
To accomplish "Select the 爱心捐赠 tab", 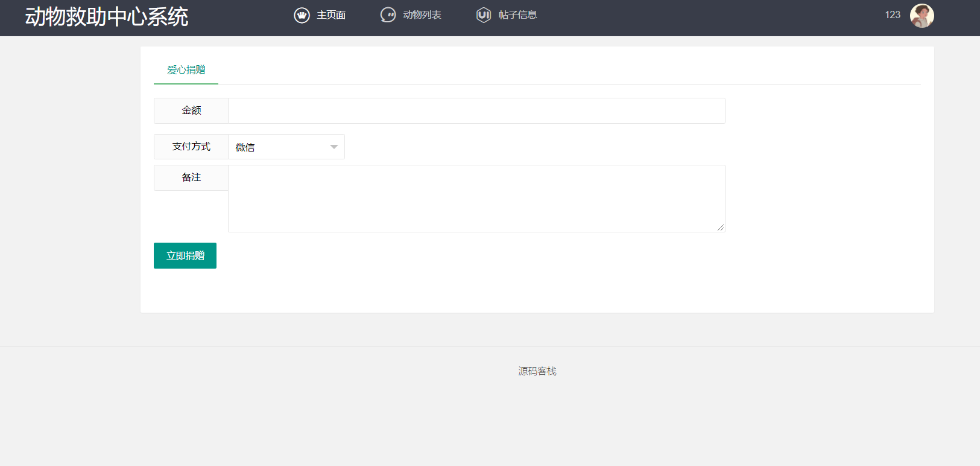I will coord(186,70).
